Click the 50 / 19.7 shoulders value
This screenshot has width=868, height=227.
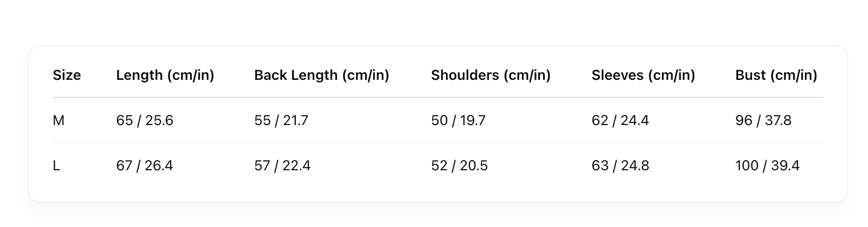458,121
